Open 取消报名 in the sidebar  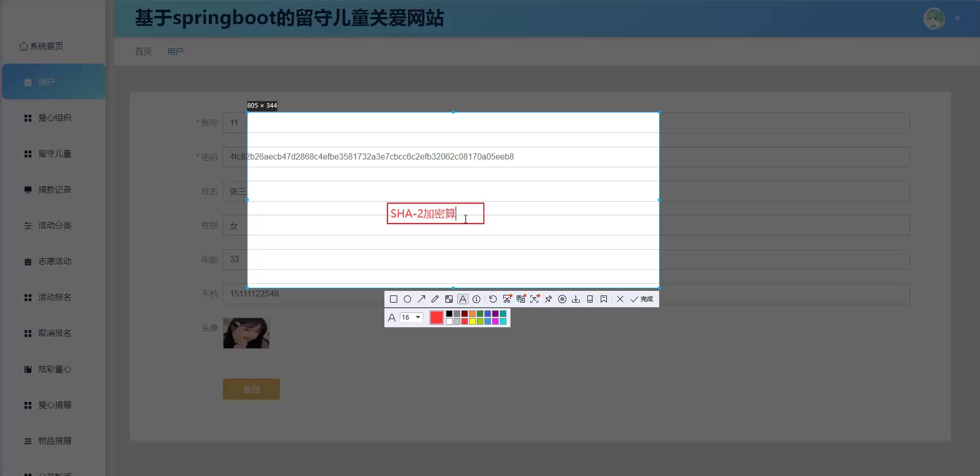(x=54, y=333)
